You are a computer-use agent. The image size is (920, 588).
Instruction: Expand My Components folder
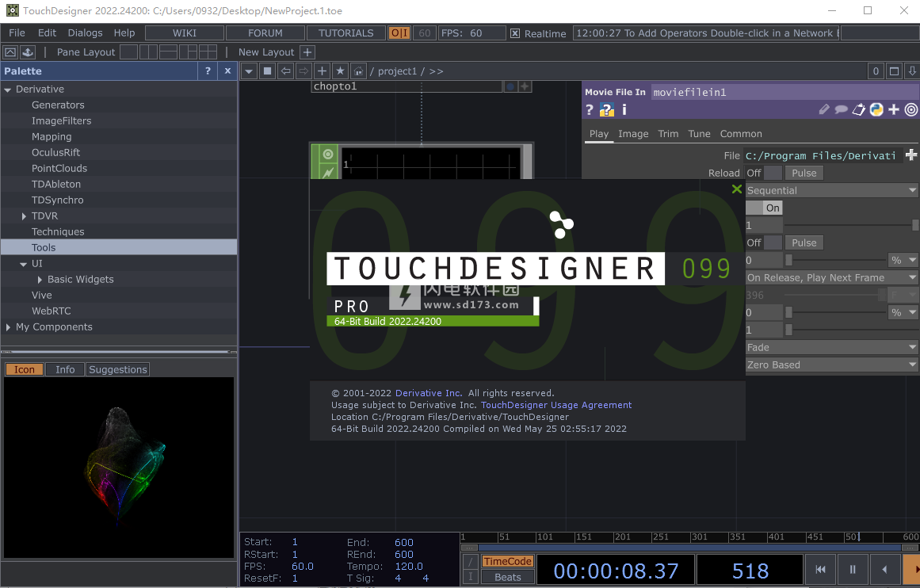(8, 326)
